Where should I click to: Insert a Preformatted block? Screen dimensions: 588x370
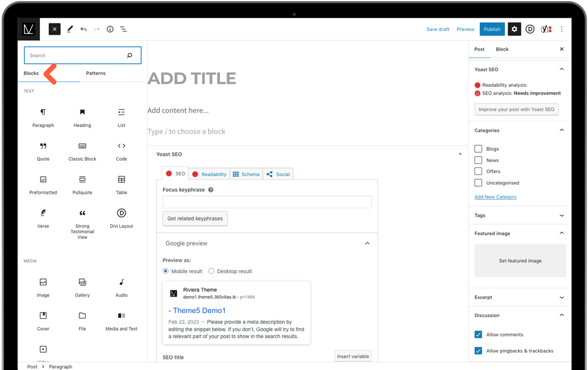43,185
